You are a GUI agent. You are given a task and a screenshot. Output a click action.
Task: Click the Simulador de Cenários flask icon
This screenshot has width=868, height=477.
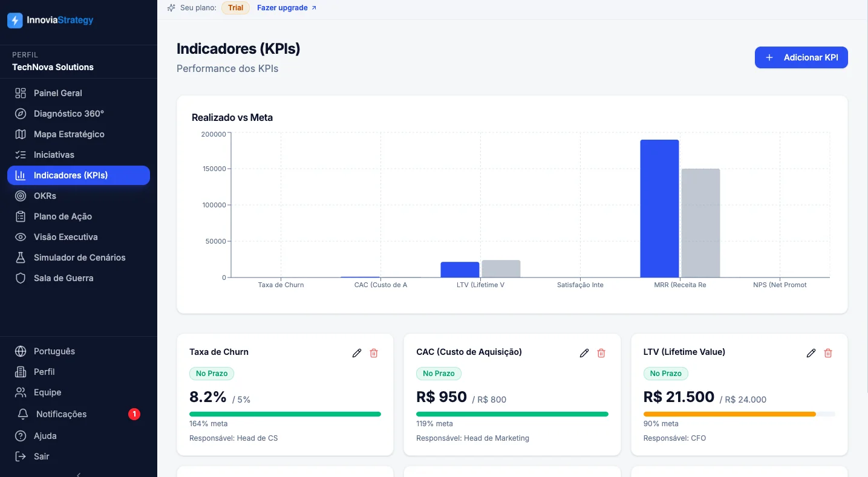coord(21,258)
